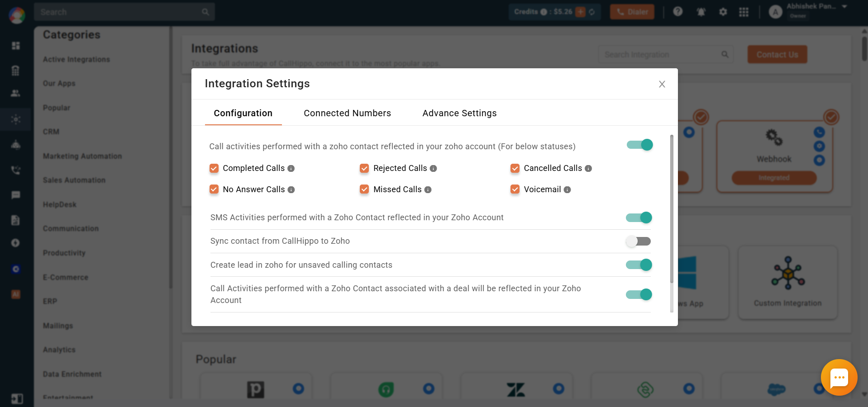Viewport: 868px width, 407px height.
Task: Click the AI icon in left sidebar
Action: [16, 294]
